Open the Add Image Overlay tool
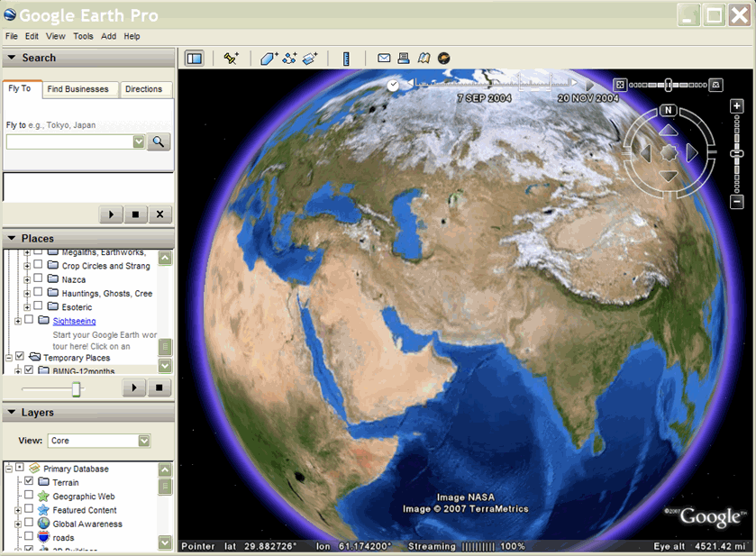Viewport: 756px width, 556px height. coord(311,57)
